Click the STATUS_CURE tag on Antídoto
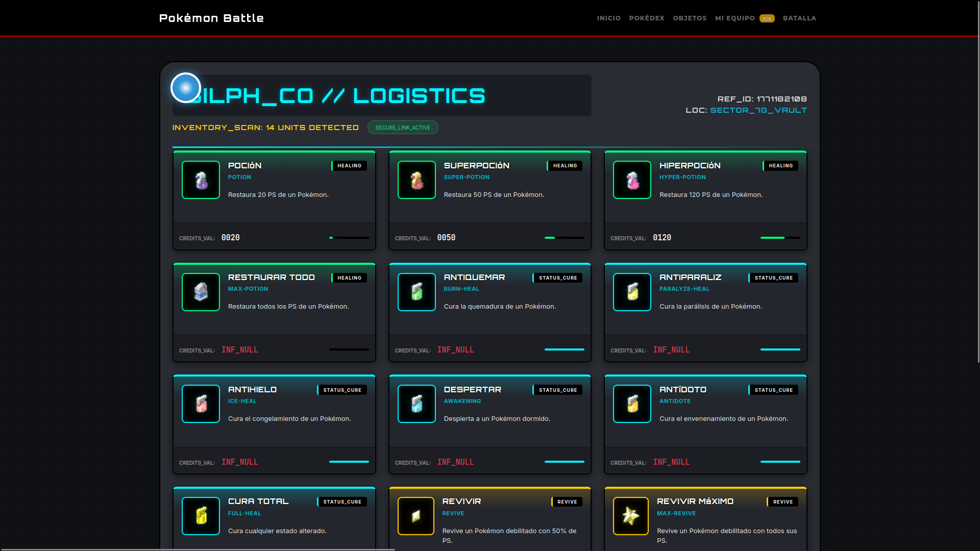 773,390
